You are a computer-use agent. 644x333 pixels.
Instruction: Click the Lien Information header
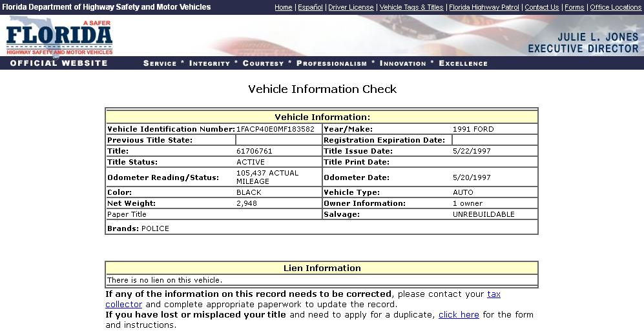click(x=322, y=268)
